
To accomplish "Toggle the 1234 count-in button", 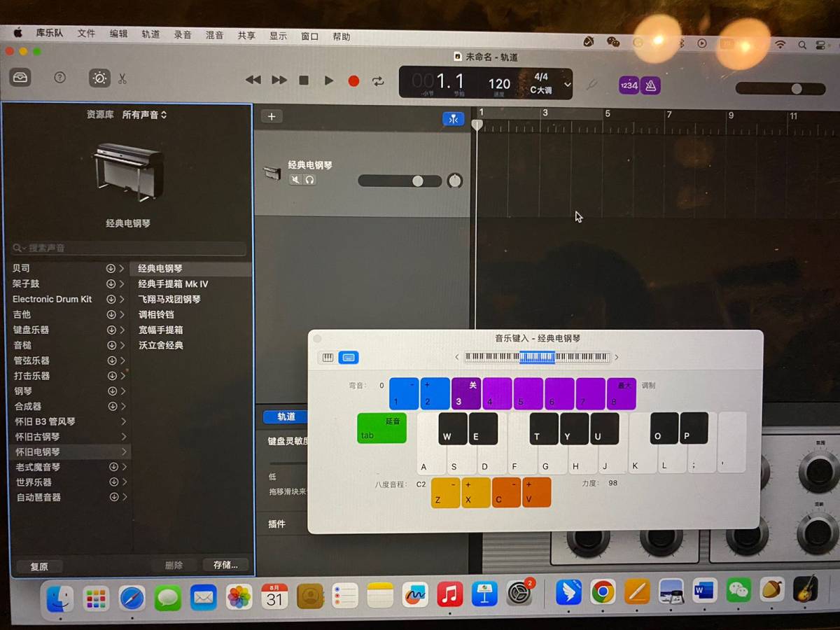I will tap(629, 85).
